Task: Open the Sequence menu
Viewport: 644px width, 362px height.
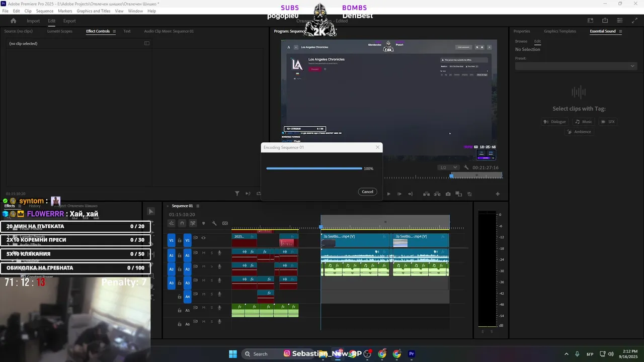Action: click(x=45, y=11)
